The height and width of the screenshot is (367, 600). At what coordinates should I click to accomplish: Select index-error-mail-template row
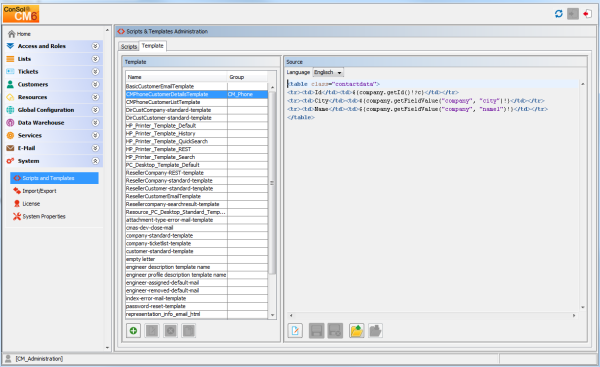click(197, 298)
